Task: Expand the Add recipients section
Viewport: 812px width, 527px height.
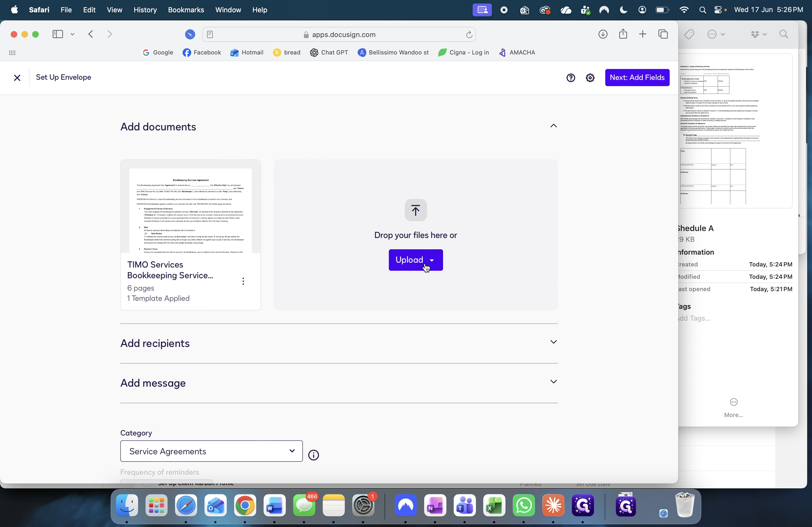Action: pyautogui.click(x=553, y=342)
